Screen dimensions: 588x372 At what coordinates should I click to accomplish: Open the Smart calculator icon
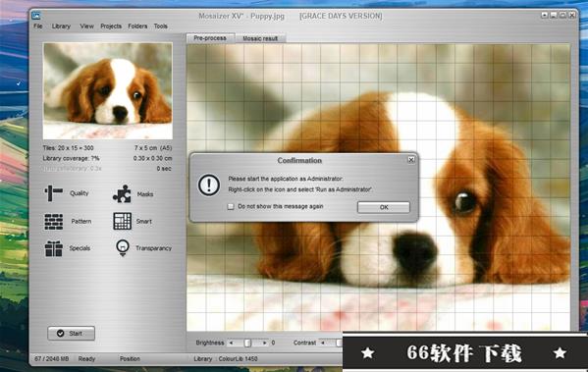coord(123,221)
